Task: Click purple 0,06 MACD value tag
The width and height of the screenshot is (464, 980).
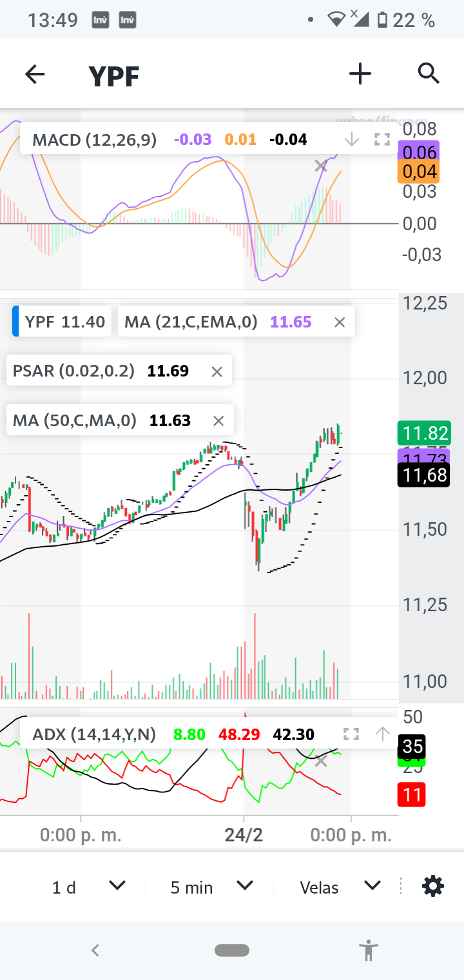Action: click(419, 152)
